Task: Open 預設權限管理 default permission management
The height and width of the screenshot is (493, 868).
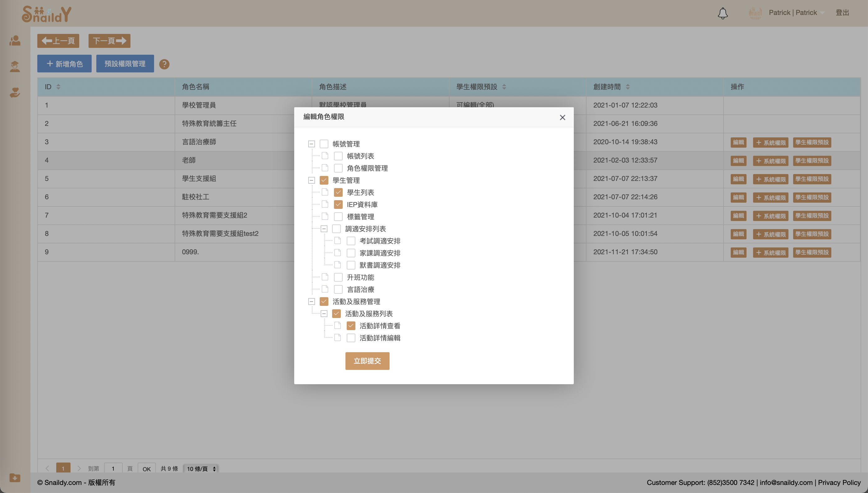Action: point(125,63)
